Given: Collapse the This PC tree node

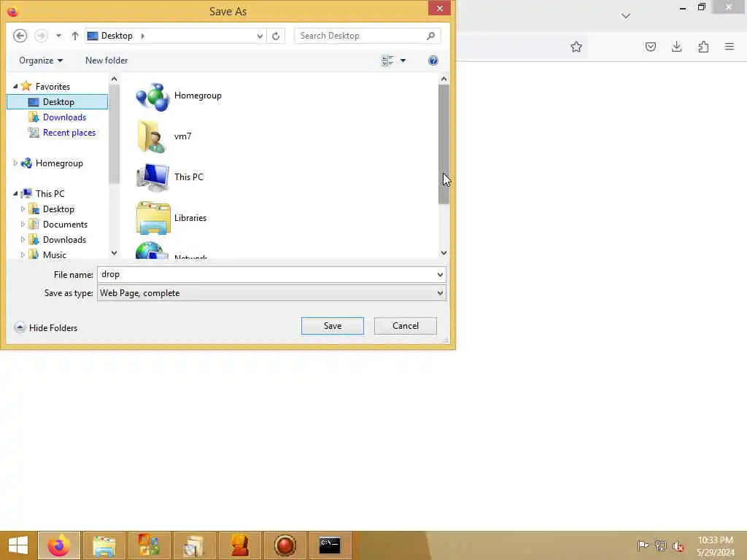Looking at the screenshot, I should pyautogui.click(x=15, y=193).
